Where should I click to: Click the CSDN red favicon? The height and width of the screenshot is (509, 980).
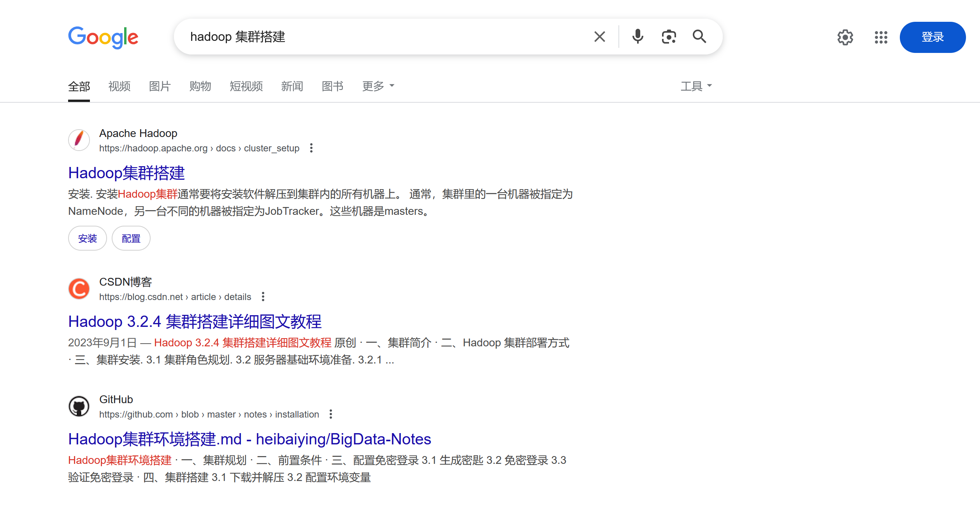coord(79,289)
